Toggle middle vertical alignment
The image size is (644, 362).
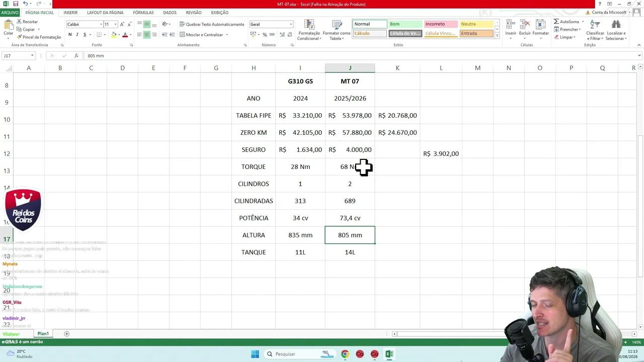[147, 24]
